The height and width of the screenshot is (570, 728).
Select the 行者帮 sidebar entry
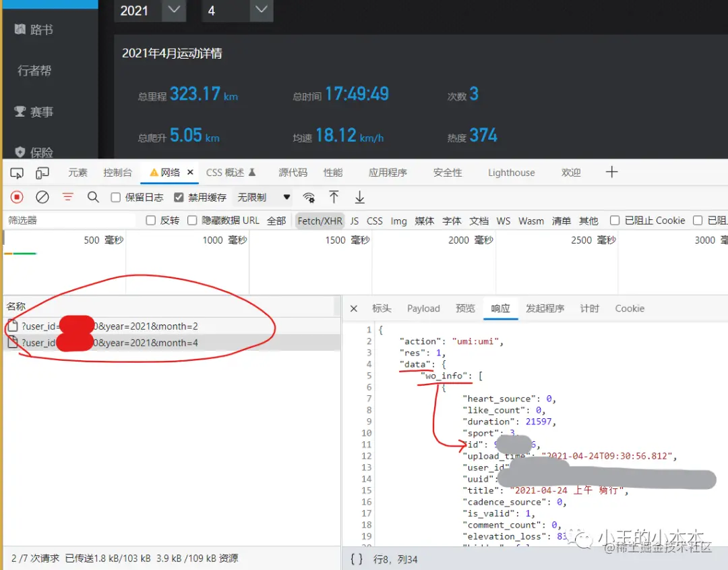pos(34,71)
